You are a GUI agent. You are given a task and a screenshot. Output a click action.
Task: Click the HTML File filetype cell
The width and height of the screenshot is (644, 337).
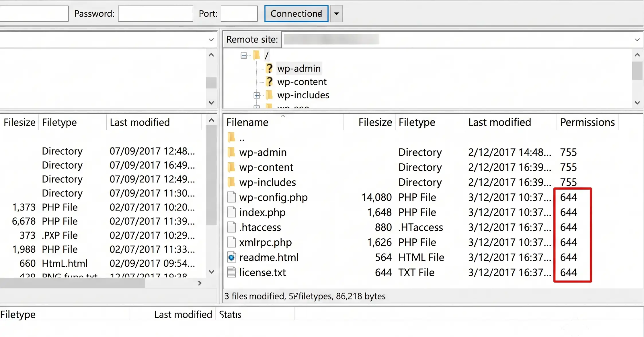pyautogui.click(x=421, y=257)
